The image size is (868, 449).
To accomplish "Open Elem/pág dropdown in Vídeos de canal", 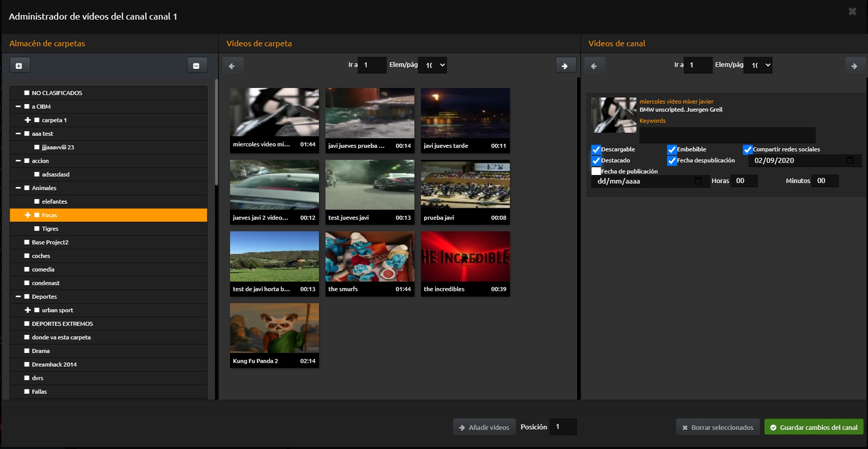I will pos(758,65).
